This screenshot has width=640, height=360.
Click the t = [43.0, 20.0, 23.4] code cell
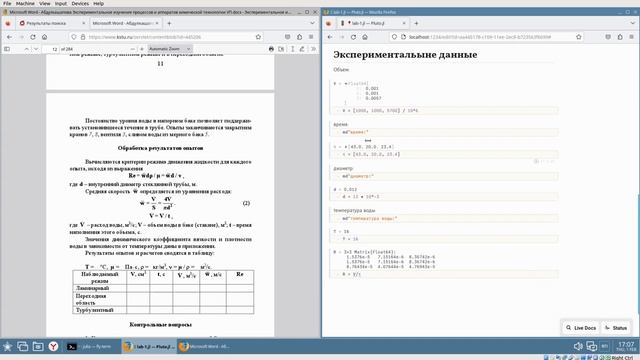click(x=445, y=154)
